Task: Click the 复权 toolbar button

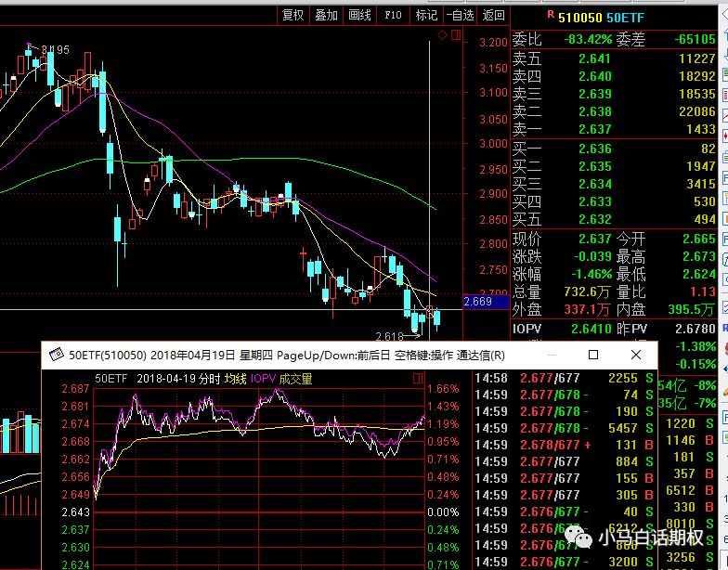Action: 292,15
